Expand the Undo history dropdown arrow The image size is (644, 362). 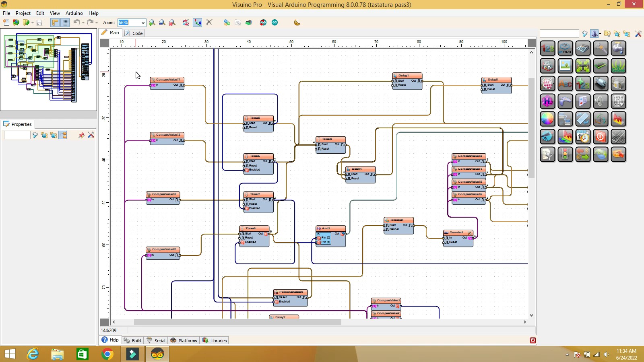click(x=83, y=23)
